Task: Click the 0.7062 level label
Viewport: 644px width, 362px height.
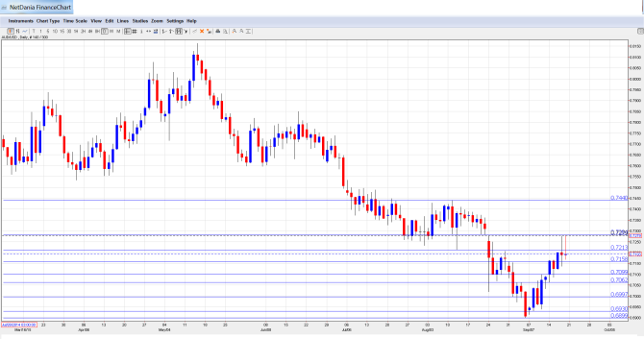Action: [x=619, y=280]
